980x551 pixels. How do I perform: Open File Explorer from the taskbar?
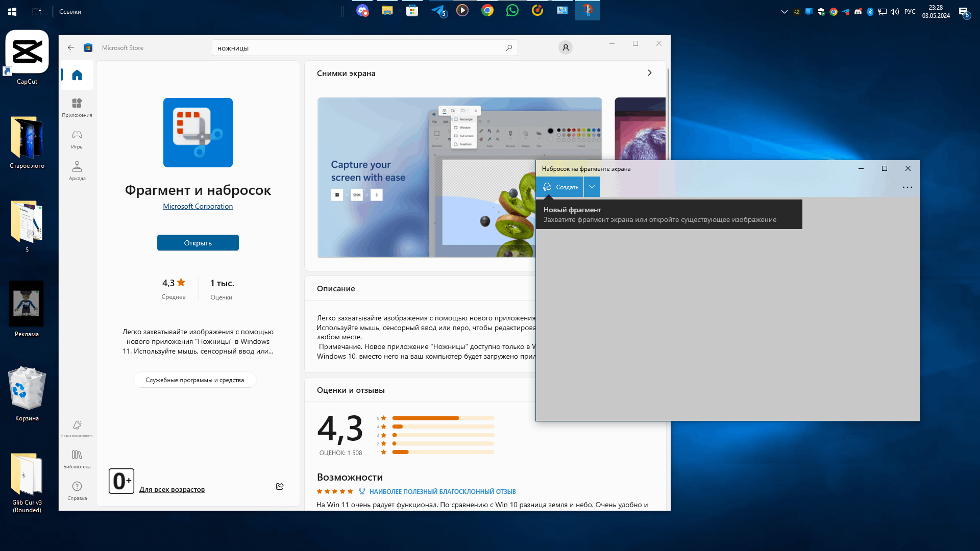click(x=387, y=10)
